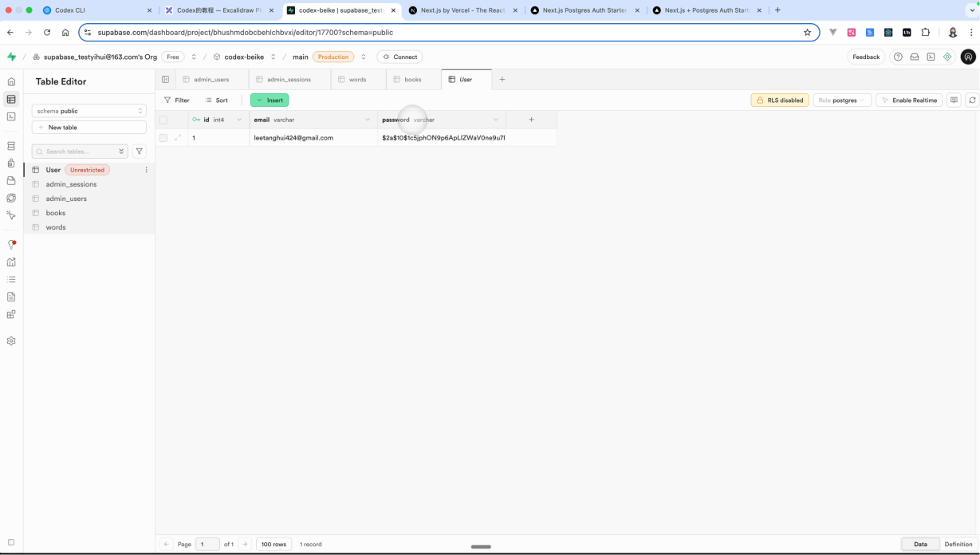Go to project Home in sidebar
Viewport: 980px width, 555px height.
tap(11, 81)
